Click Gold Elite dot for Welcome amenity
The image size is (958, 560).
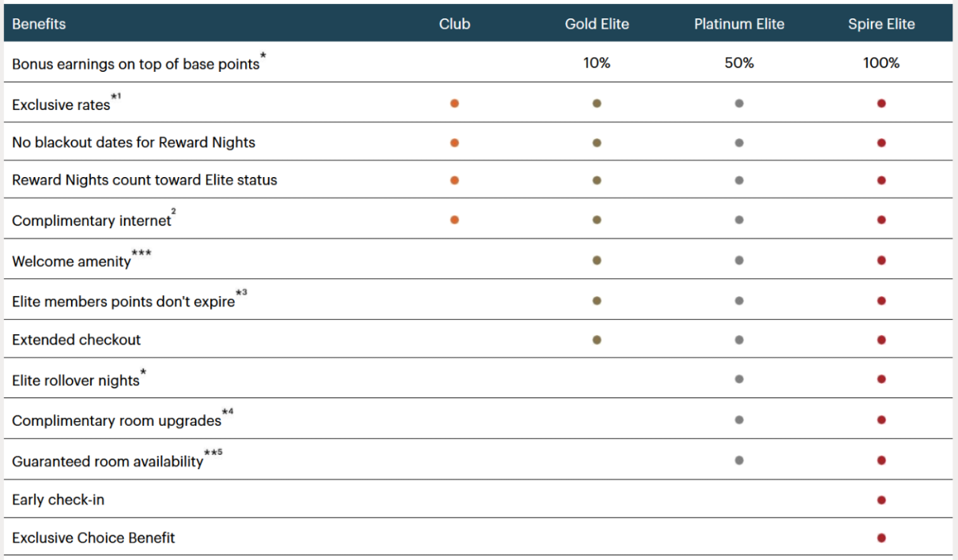[596, 260]
